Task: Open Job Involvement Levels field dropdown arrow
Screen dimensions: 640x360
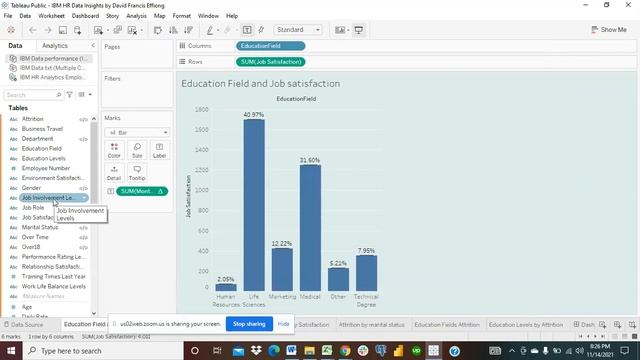Action: point(84,198)
